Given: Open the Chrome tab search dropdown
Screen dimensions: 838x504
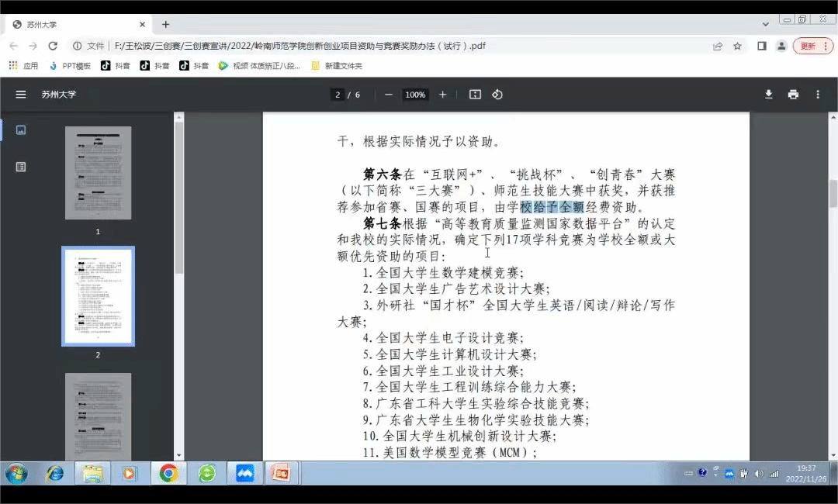Looking at the screenshot, I should click(x=765, y=24).
